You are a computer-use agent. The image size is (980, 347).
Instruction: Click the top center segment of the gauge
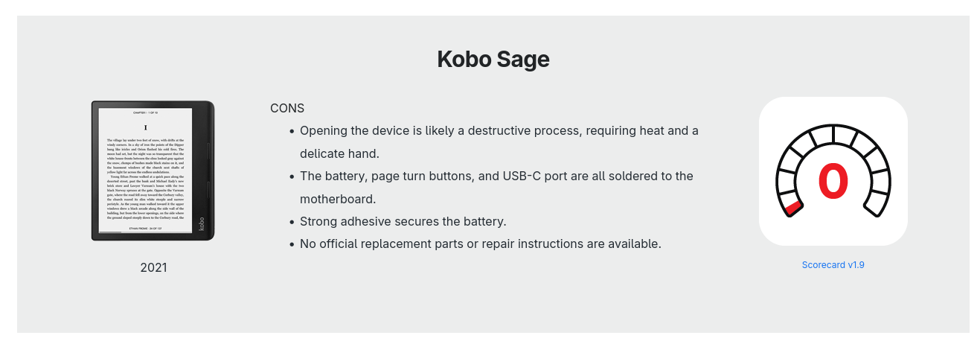pyautogui.click(x=833, y=135)
